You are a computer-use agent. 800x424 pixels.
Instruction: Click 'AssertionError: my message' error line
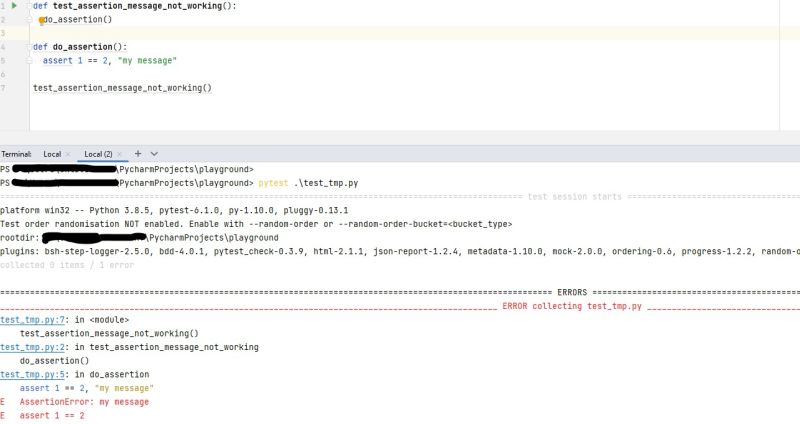click(84, 402)
